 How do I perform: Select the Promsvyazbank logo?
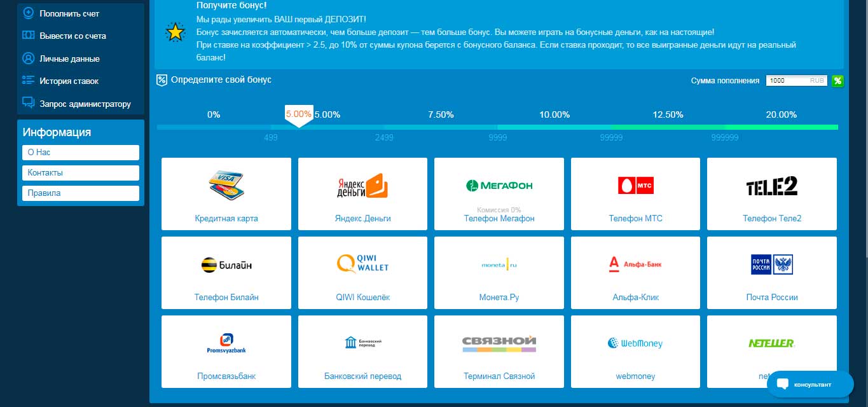pos(226,343)
